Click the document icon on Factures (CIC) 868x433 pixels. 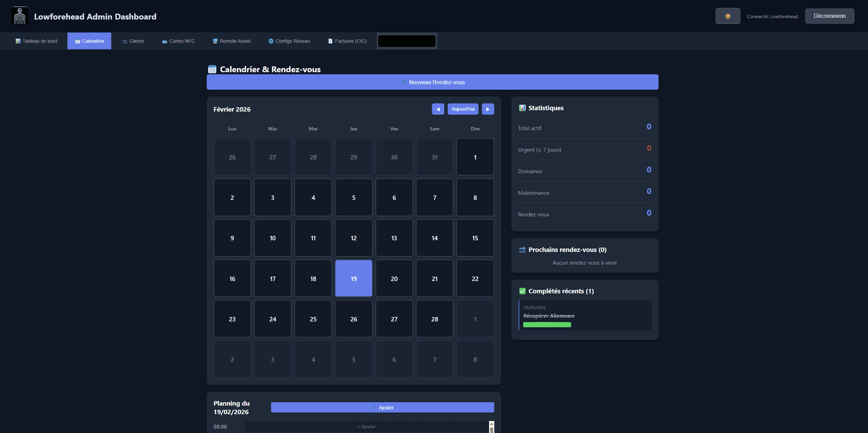click(330, 41)
